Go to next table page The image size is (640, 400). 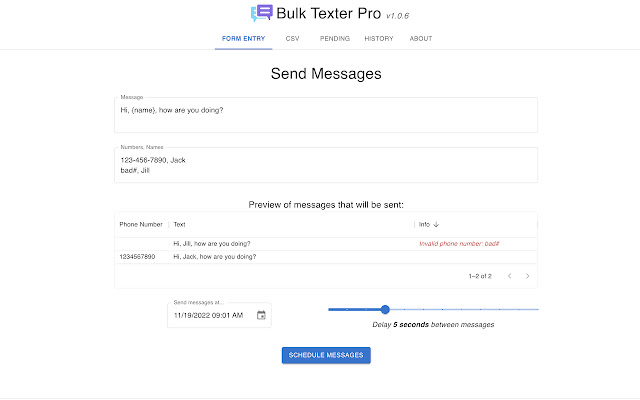tap(528, 275)
